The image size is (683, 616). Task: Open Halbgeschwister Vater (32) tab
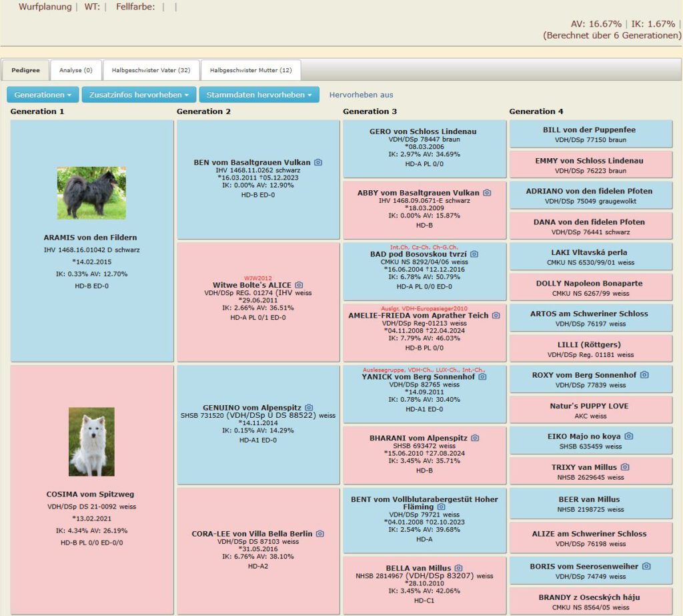(151, 70)
